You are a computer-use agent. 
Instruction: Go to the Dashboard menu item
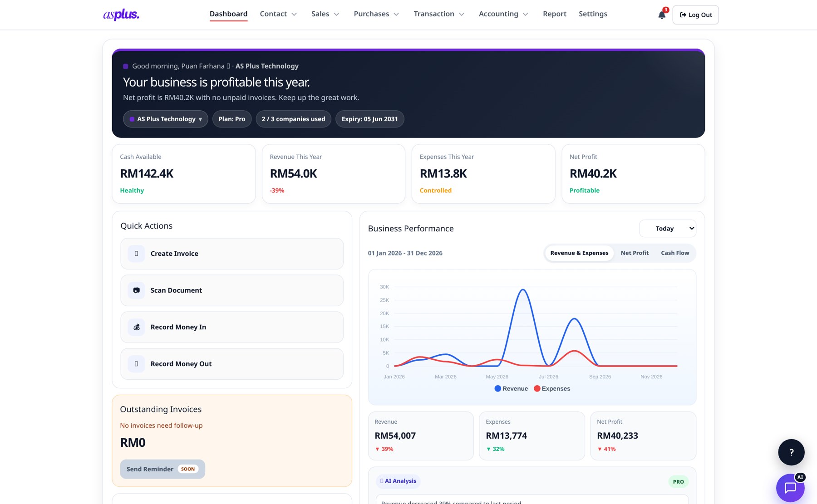point(228,14)
